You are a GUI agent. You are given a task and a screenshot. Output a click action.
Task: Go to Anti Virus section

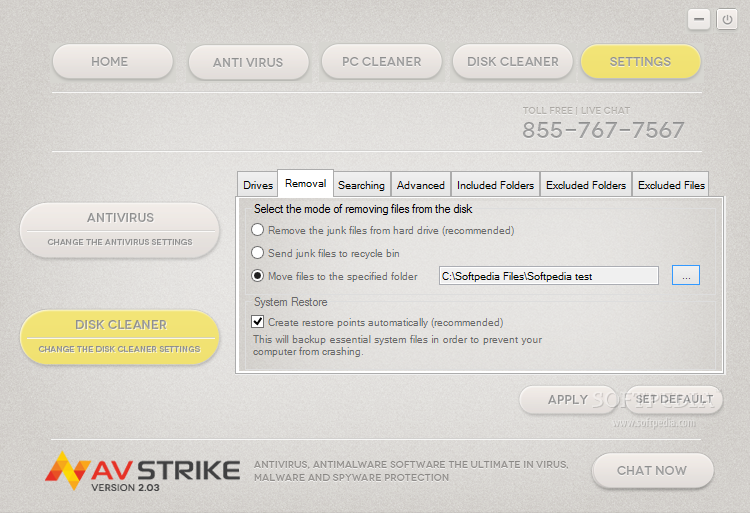pyautogui.click(x=248, y=62)
